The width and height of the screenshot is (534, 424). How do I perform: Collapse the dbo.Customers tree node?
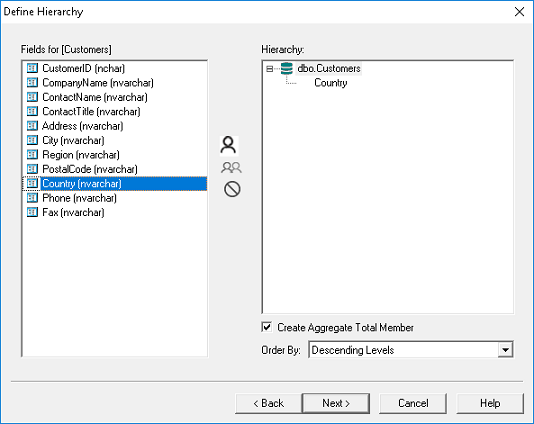(x=269, y=69)
